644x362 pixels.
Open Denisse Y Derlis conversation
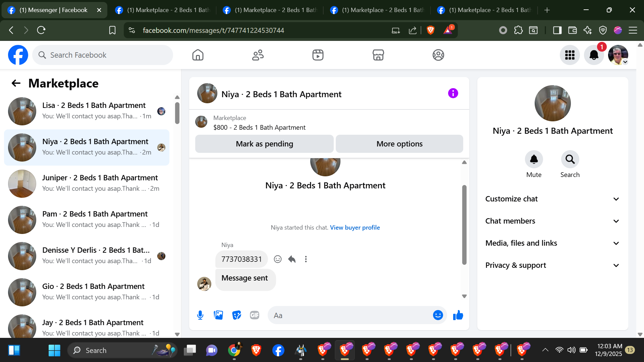[87, 256]
